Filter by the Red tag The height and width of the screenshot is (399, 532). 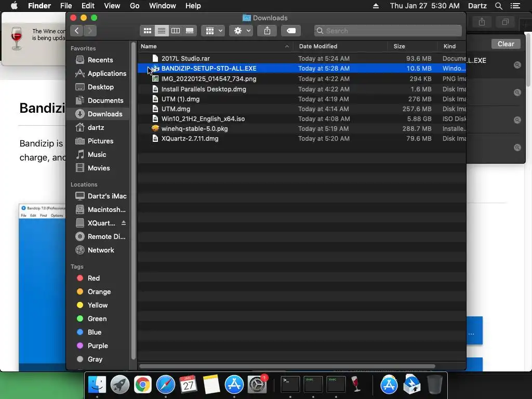pyautogui.click(x=97, y=278)
